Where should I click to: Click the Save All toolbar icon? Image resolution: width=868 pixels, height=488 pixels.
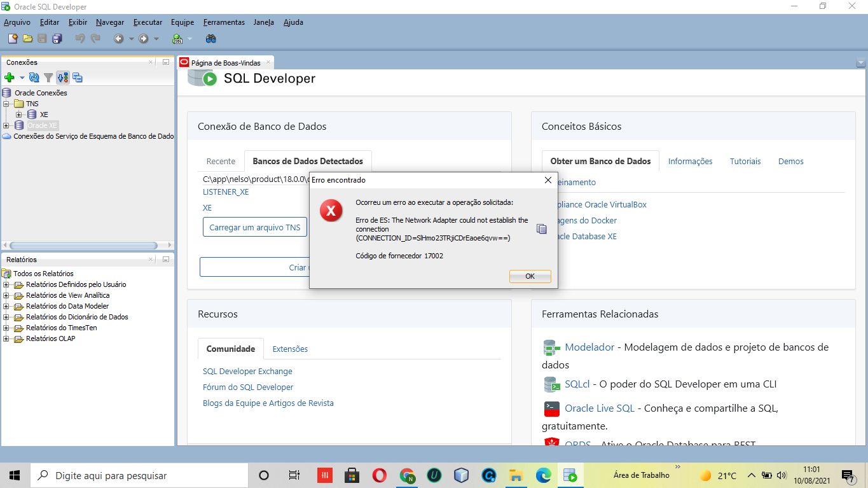click(x=57, y=39)
